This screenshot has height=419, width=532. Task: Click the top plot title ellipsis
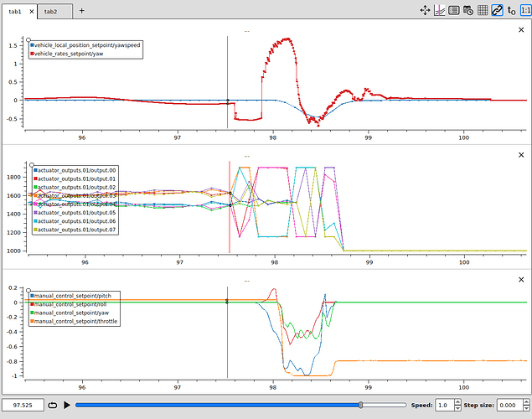(246, 31)
